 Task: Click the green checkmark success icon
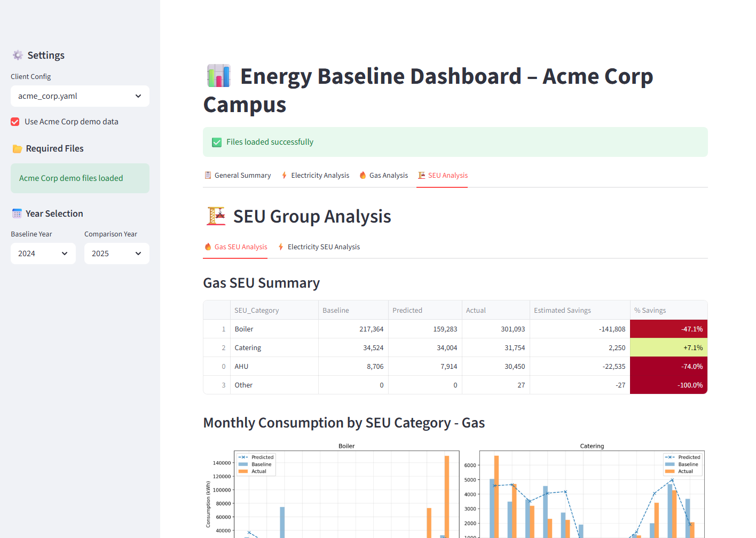[x=217, y=142]
